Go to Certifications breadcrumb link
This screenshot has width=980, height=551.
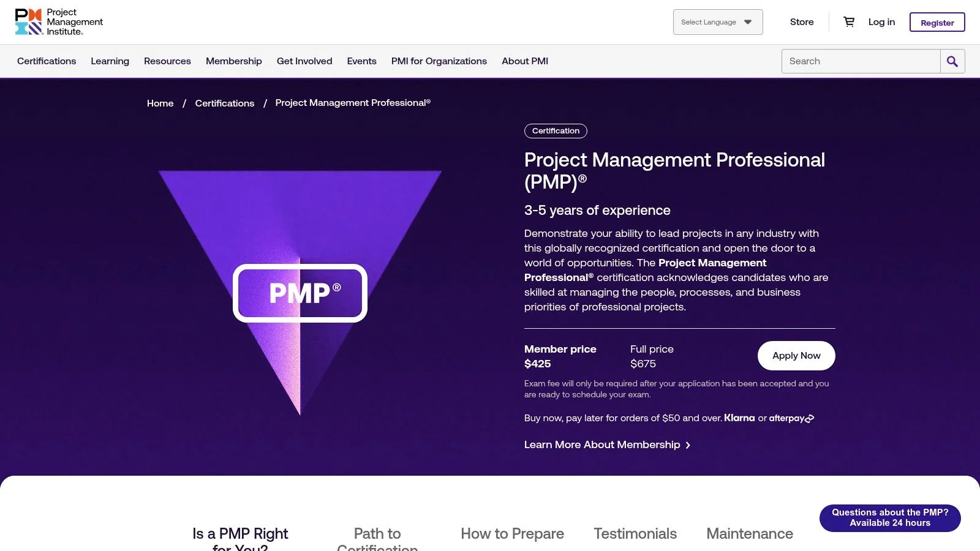coord(225,103)
